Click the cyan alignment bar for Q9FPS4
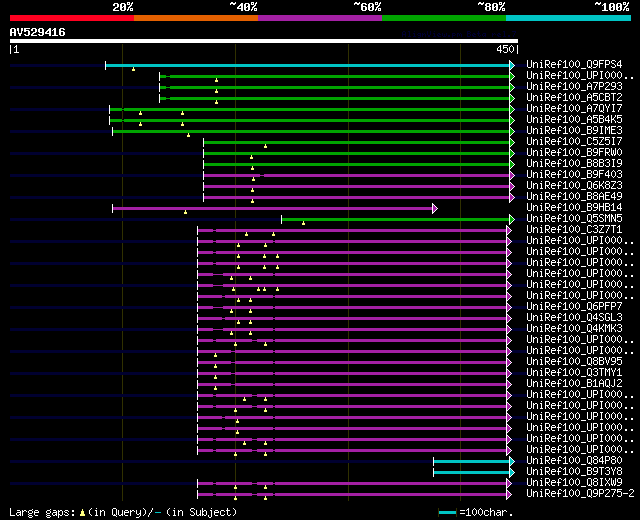The width and height of the screenshot is (640, 520). tap(307, 65)
